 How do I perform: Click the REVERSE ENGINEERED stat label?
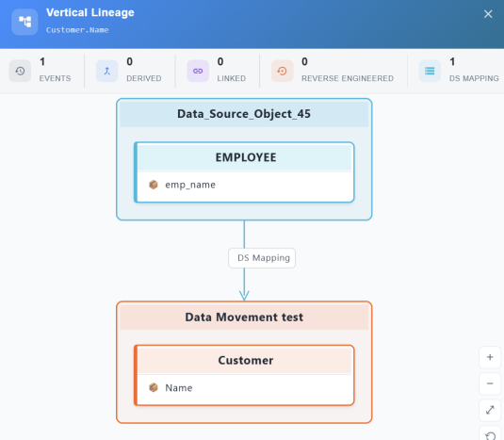pos(348,78)
